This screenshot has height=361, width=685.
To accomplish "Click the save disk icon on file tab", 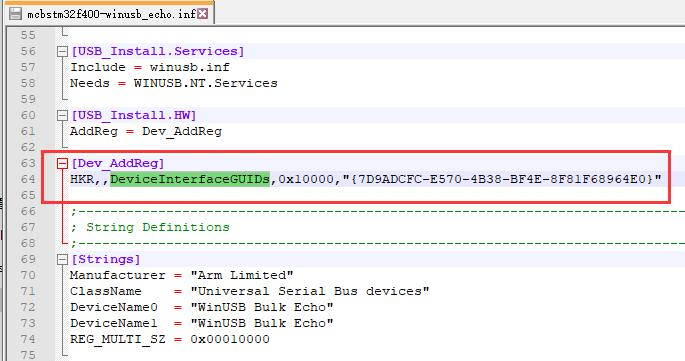I will pyautogui.click(x=15, y=14).
